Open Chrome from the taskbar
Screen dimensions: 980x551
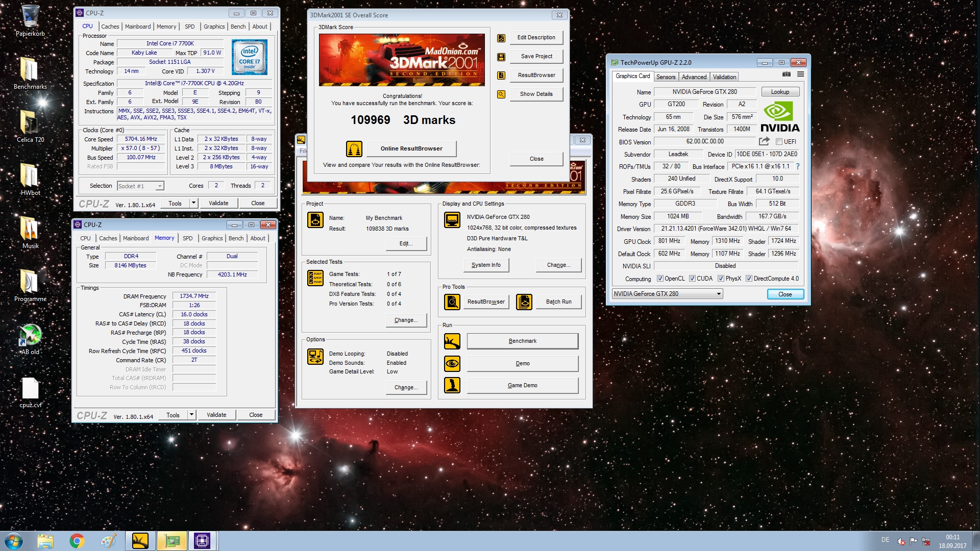point(77,541)
